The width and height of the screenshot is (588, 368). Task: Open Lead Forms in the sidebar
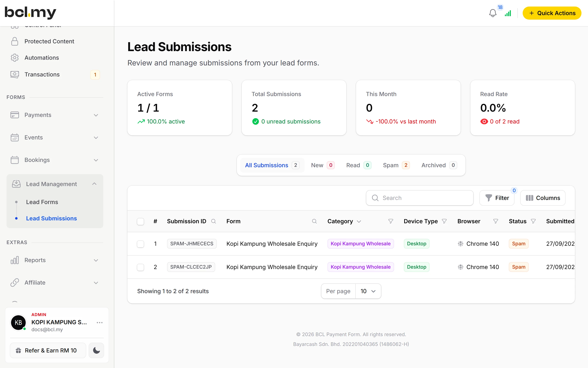coord(42,202)
